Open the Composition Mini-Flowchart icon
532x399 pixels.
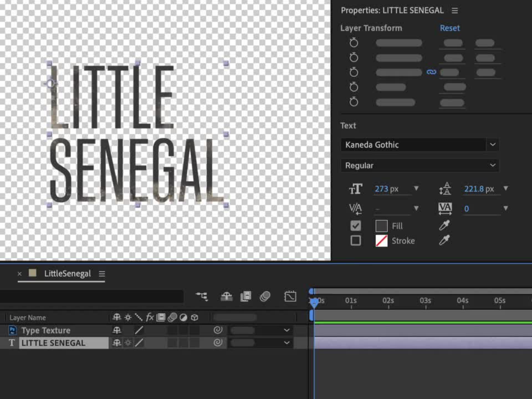point(202,296)
